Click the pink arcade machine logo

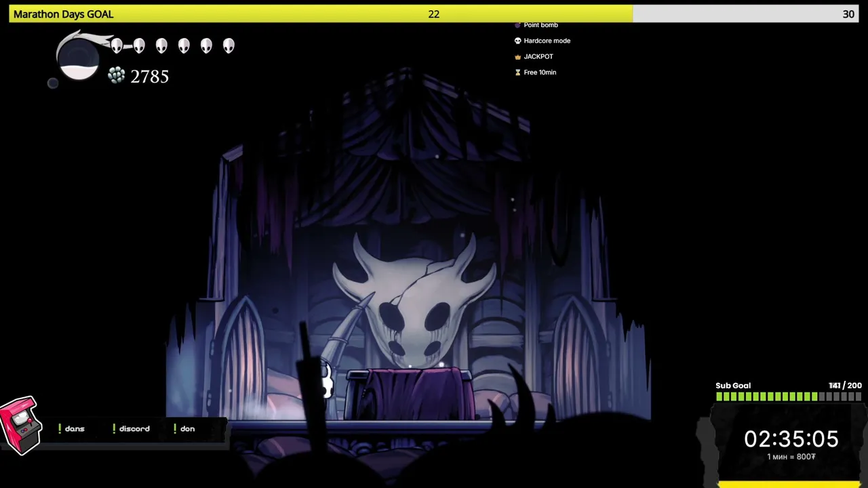20,426
